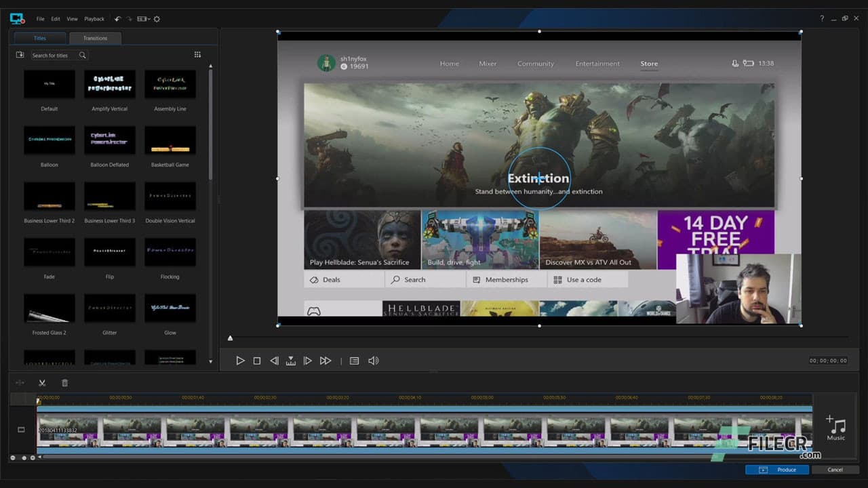
Task: Click the delete clip trash icon
Action: coord(64,383)
